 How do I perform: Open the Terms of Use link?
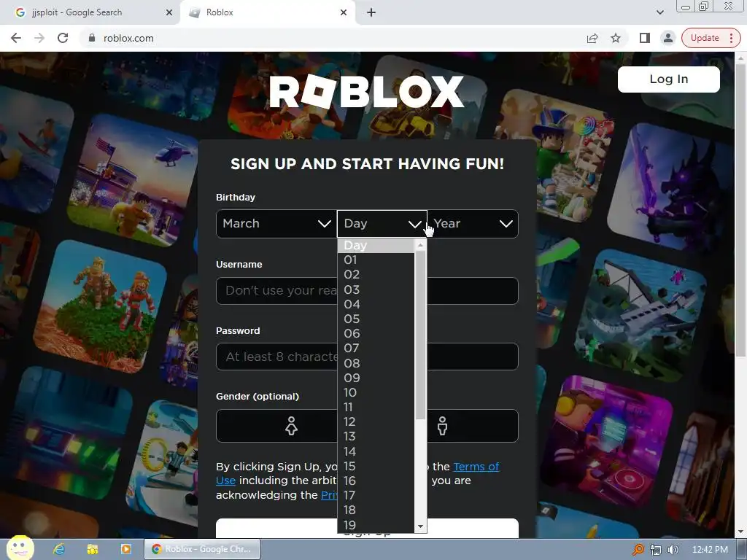coord(476,467)
